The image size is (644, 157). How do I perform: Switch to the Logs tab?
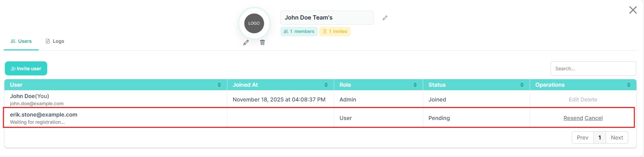pos(55,41)
